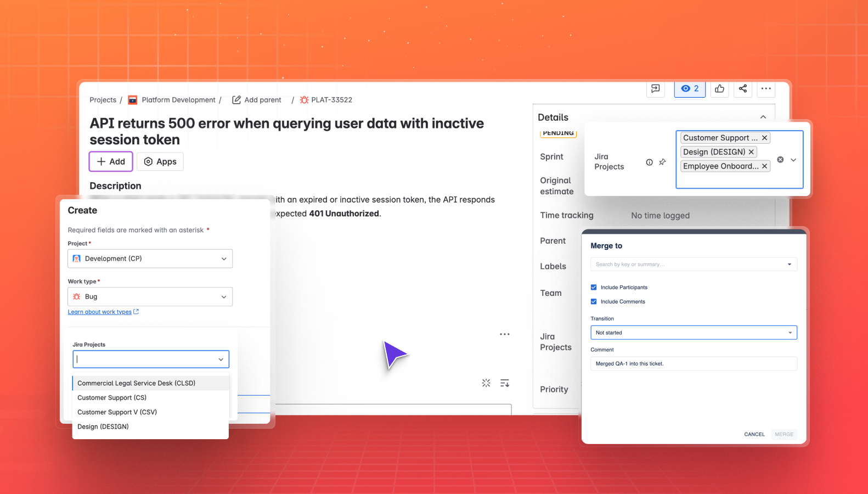Click the PENDING status badge
This screenshot has height=494, width=868.
(x=558, y=133)
